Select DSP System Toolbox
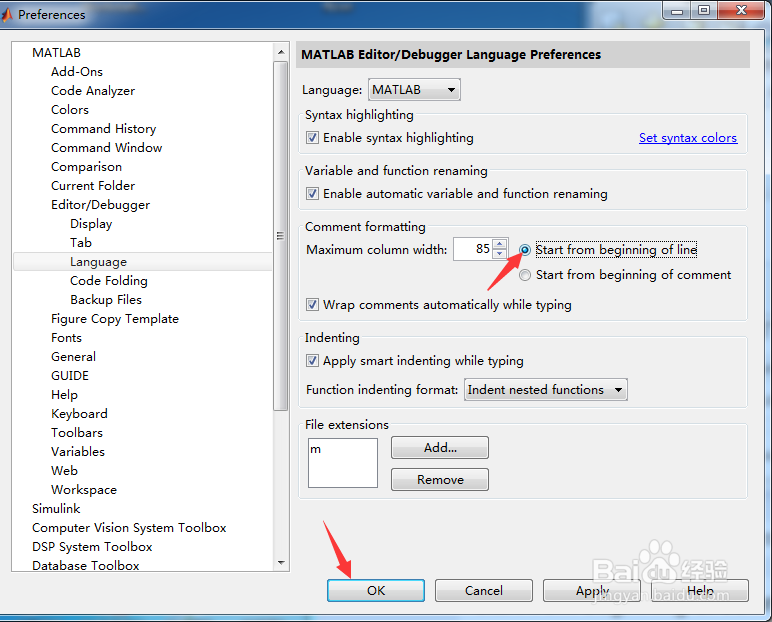 (x=92, y=547)
